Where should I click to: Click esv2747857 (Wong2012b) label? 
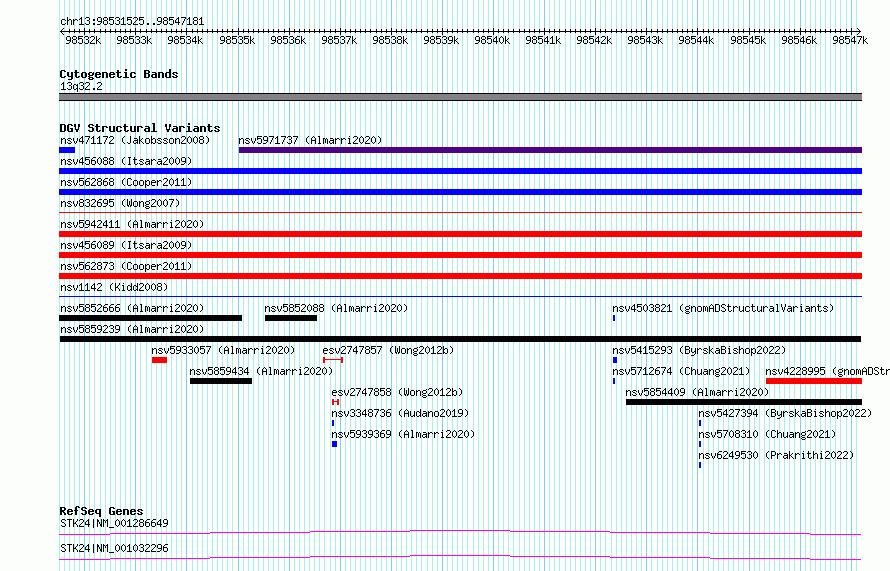click(x=388, y=350)
